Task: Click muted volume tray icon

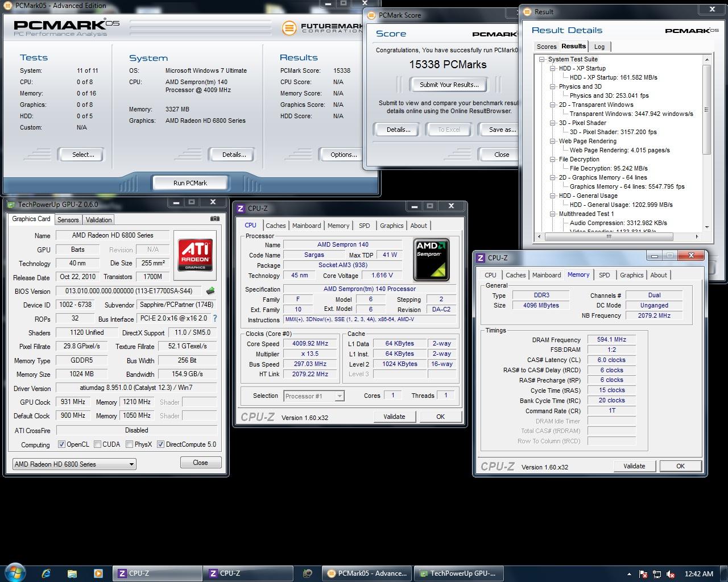Action: [x=671, y=574]
